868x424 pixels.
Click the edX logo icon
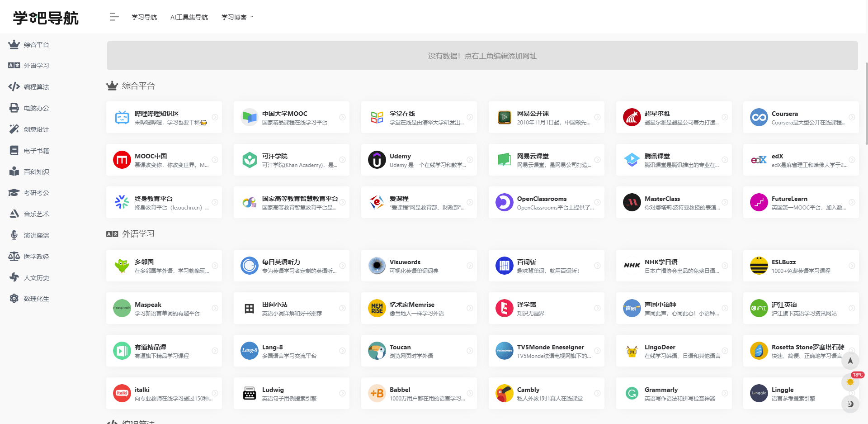(759, 160)
